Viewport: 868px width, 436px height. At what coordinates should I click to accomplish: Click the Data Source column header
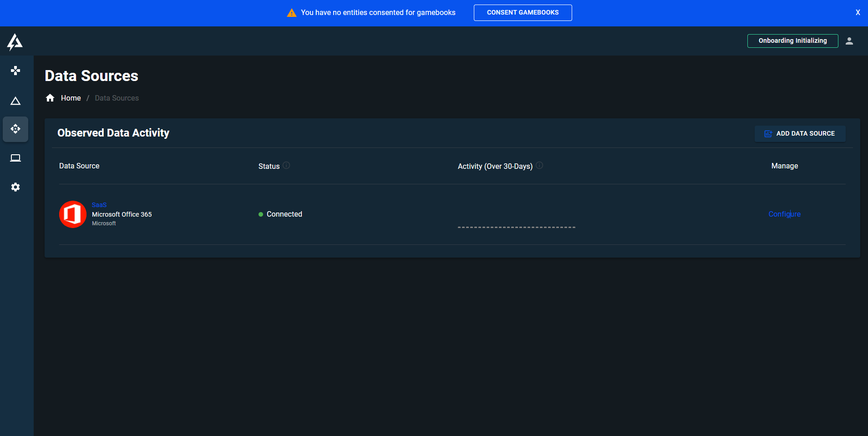click(79, 166)
